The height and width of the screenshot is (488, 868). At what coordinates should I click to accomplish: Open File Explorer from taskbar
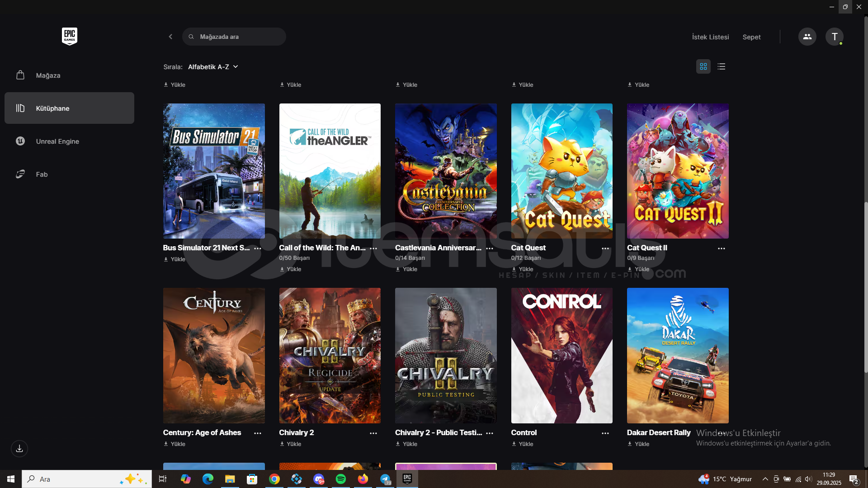(230, 479)
